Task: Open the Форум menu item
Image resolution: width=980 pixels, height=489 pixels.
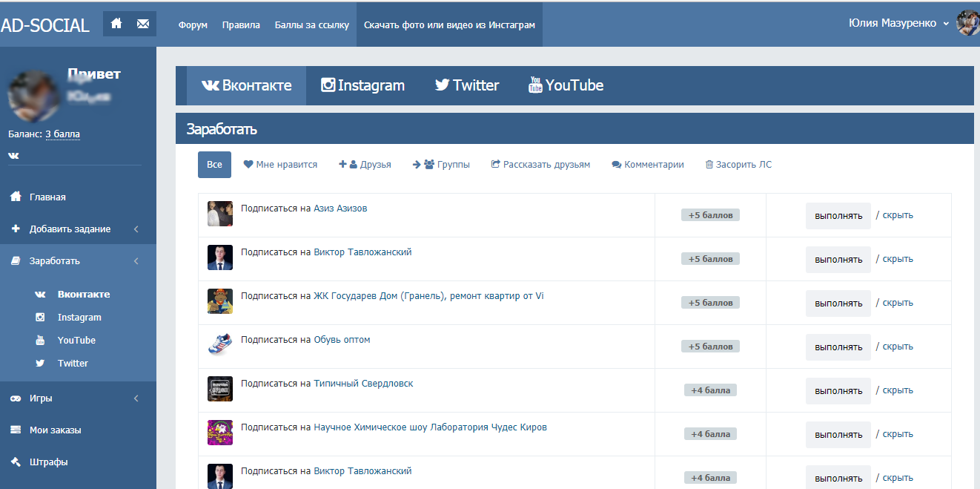Action: coord(193,24)
